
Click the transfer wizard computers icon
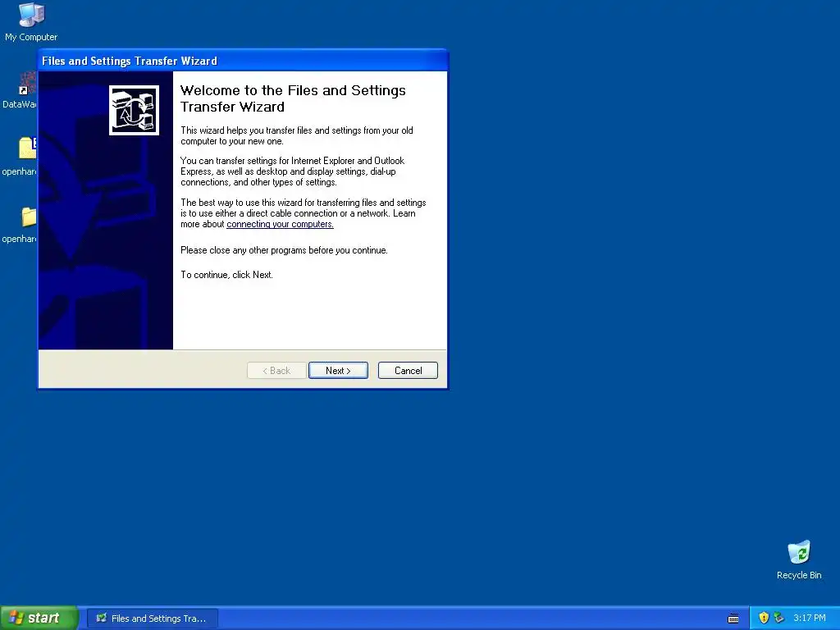(134, 111)
